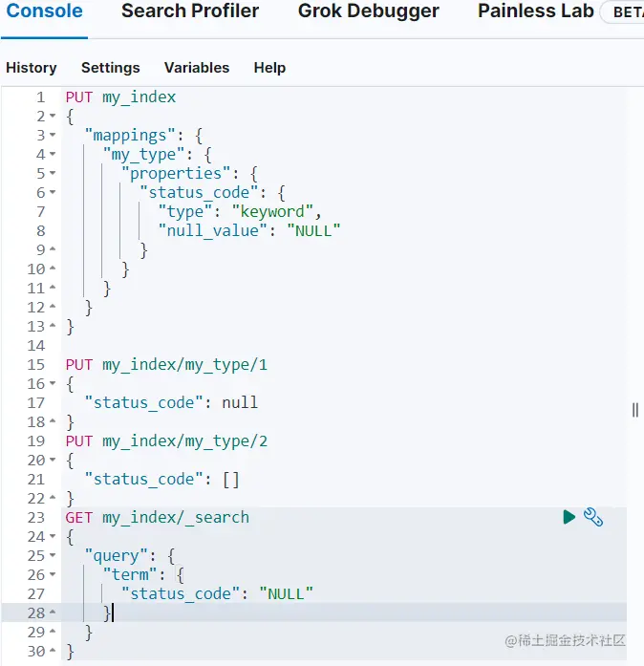This screenshot has width=644, height=666.
Task: Open the Grok Debugger tab
Action: pos(368,12)
